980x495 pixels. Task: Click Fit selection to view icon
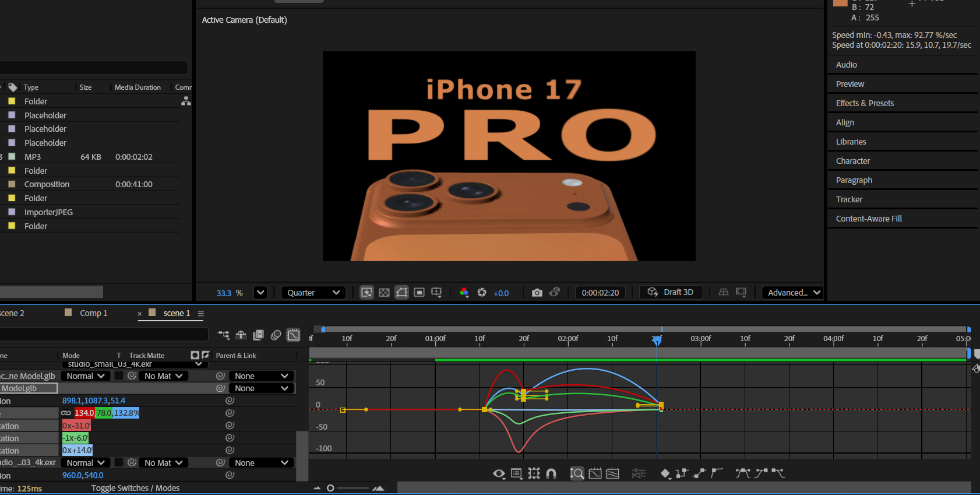coord(595,473)
